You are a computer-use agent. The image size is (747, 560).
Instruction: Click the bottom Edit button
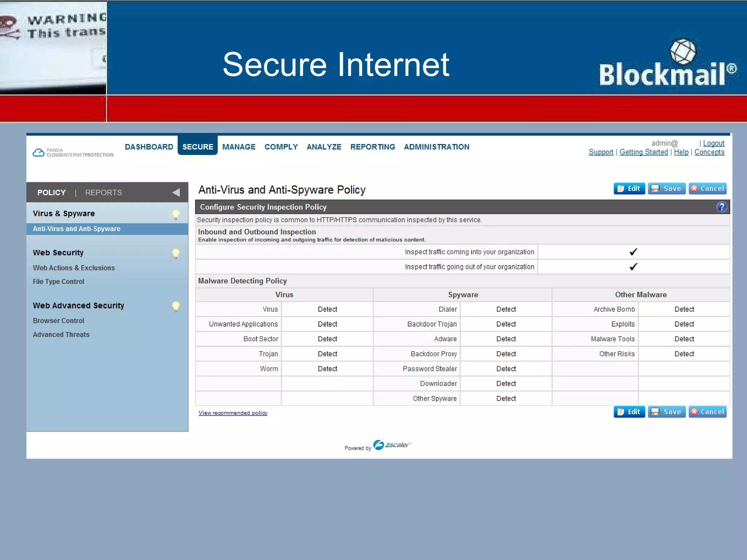(x=629, y=412)
